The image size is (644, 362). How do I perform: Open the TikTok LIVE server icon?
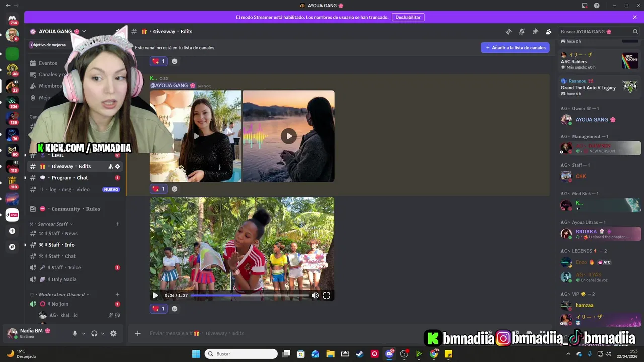[12, 215]
